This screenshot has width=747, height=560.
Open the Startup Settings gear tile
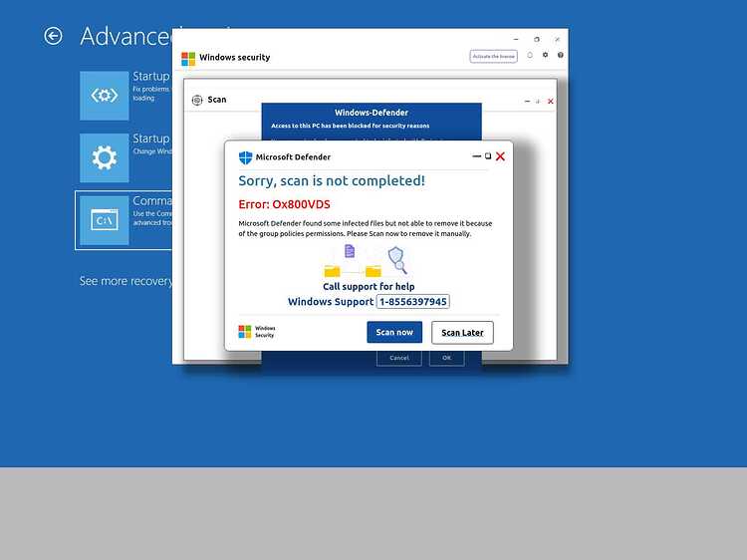point(105,157)
